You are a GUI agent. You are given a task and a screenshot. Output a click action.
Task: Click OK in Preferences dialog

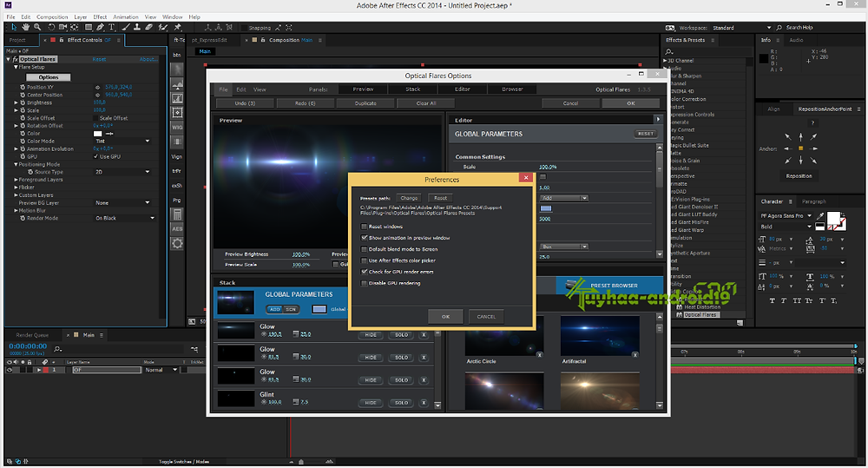pos(445,317)
